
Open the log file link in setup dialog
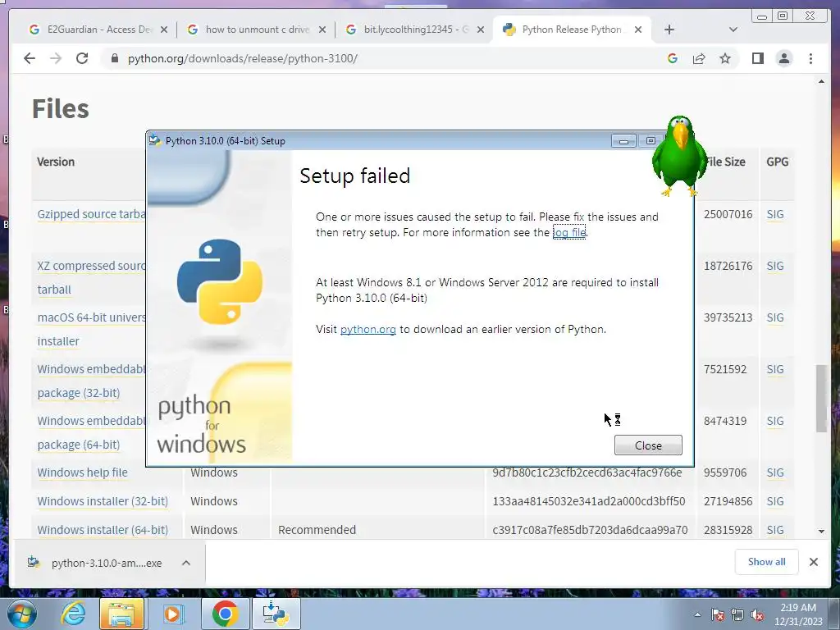569,232
